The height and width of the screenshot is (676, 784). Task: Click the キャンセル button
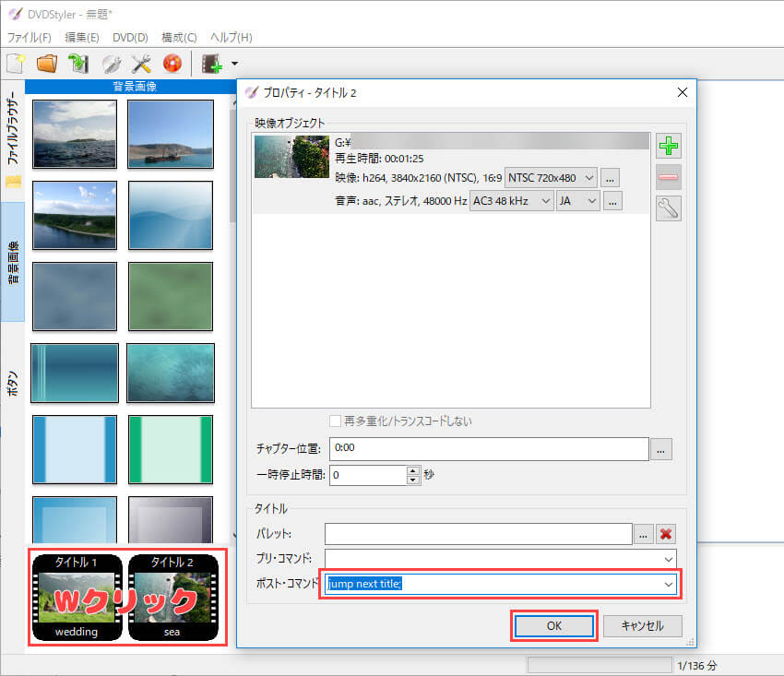click(x=643, y=625)
